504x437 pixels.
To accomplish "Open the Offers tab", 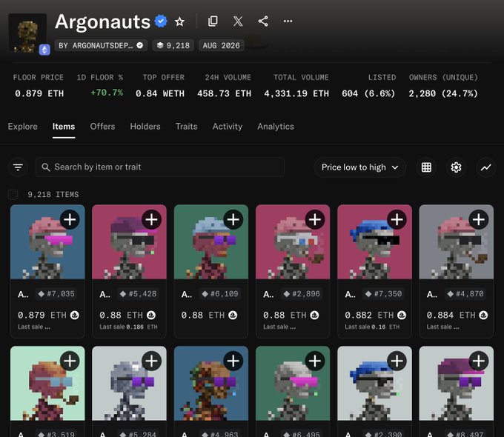I will pyautogui.click(x=102, y=126).
